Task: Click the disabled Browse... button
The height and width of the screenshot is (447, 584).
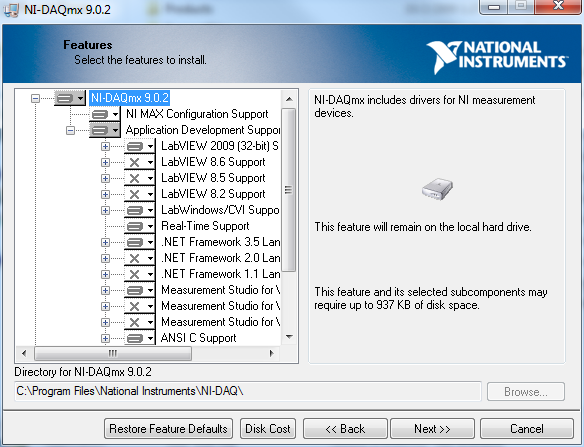Action: pyautogui.click(x=526, y=392)
